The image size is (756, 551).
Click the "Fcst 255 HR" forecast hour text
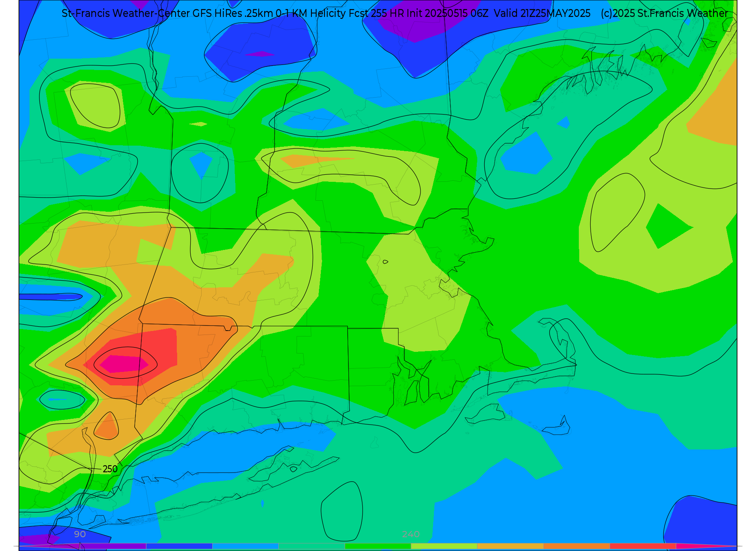point(376,13)
